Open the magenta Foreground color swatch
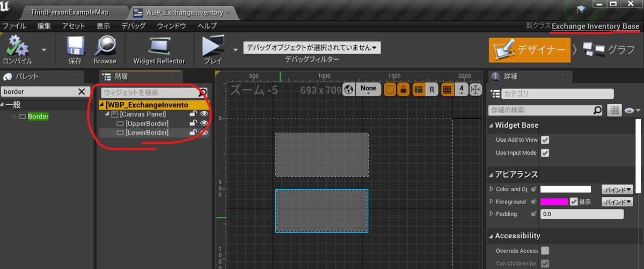This screenshot has height=269, width=644. (554, 202)
